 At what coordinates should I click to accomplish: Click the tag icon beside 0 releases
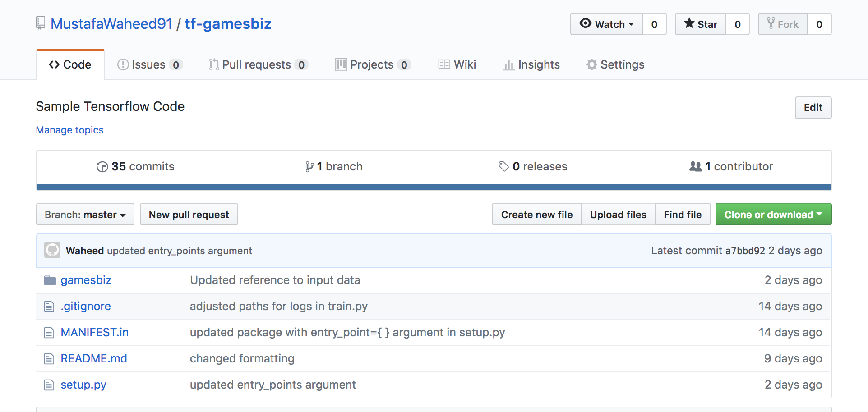click(x=503, y=167)
